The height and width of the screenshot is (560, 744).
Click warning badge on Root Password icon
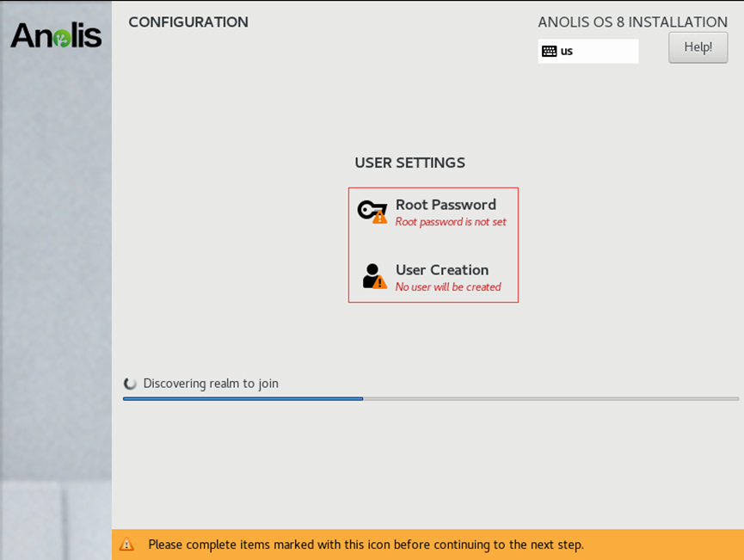tap(380, 218)
